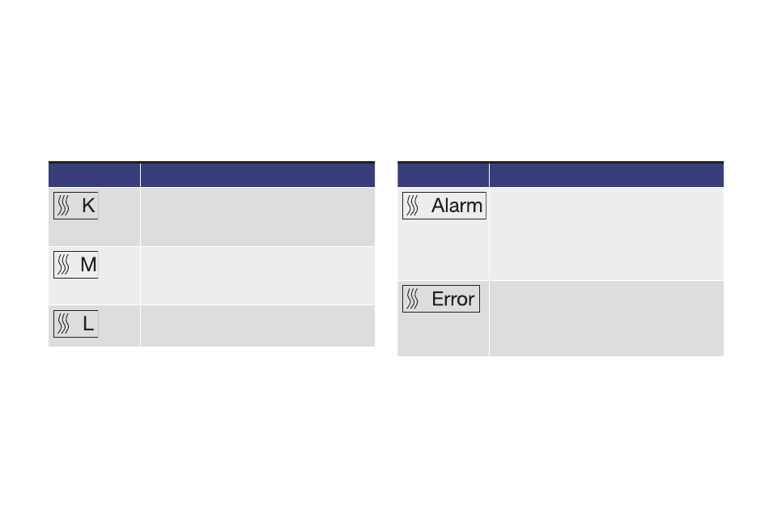The image size is (769, 532).
Task: Select the letter M in the indicator box
Action: pyautogui.click(x=88, y=265)
